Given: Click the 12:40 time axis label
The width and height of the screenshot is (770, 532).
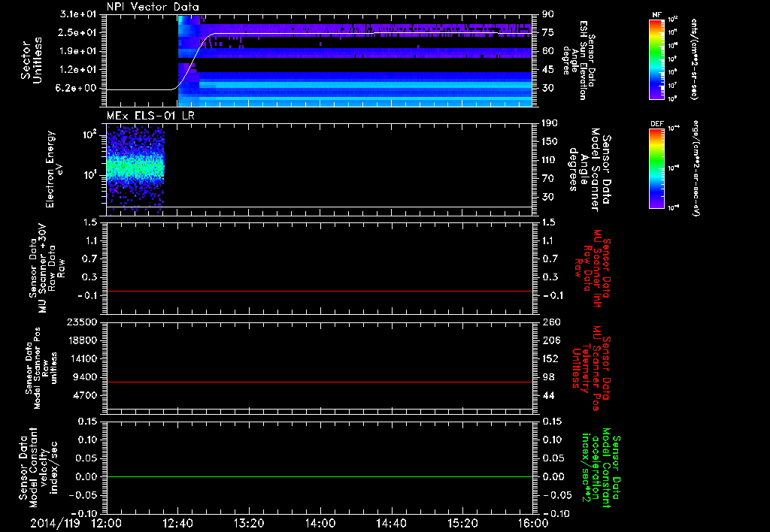Looking at the screenshot, I should pyautogui.click(x=177, y=523).
